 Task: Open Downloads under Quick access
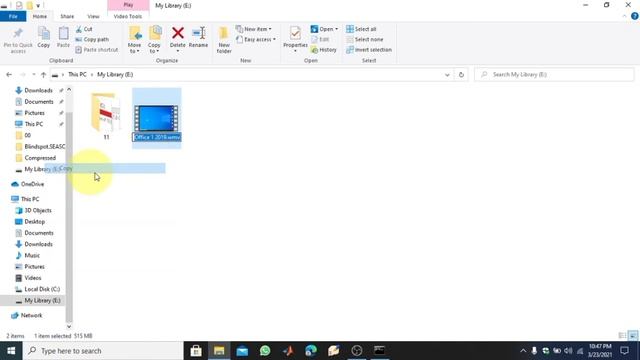[x=38, y=90]
